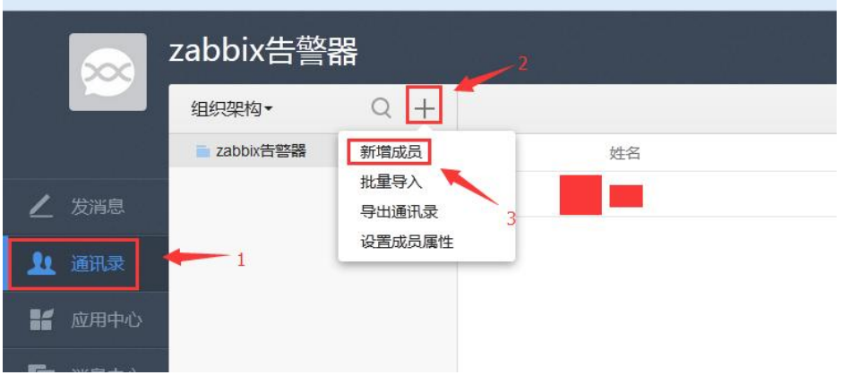Click the partially visible bottom sidebar icon

pos(41,368)
